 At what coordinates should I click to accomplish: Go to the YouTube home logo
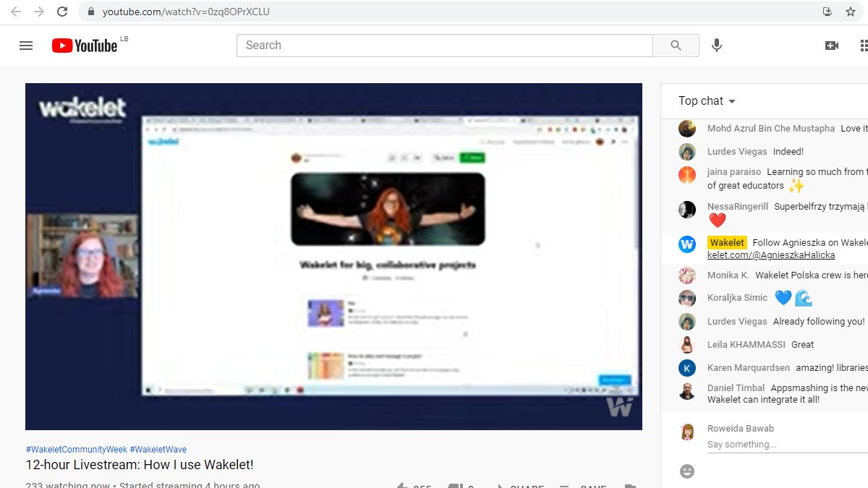click(85, 46)
